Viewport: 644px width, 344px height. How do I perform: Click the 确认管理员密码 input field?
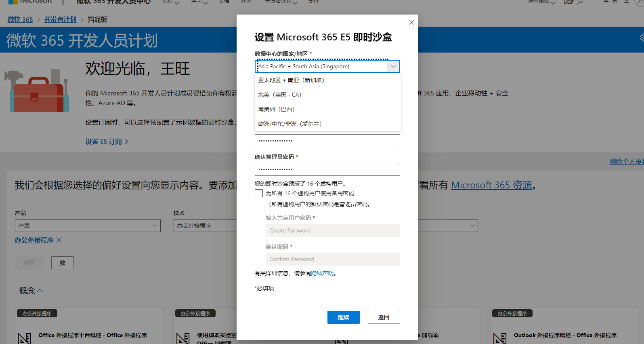click(327, 169)
